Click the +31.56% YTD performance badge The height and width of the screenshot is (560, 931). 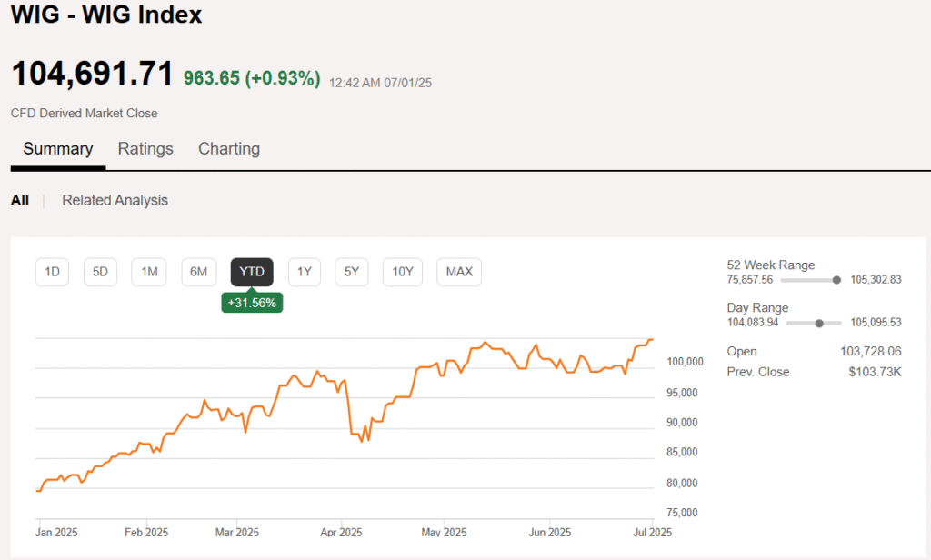tap(253, 303)
